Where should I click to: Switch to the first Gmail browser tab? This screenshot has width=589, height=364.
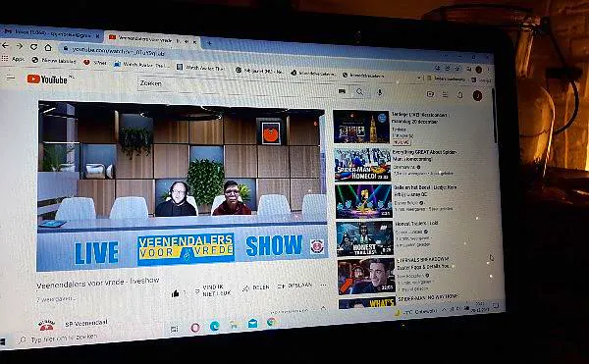point(52,34)
